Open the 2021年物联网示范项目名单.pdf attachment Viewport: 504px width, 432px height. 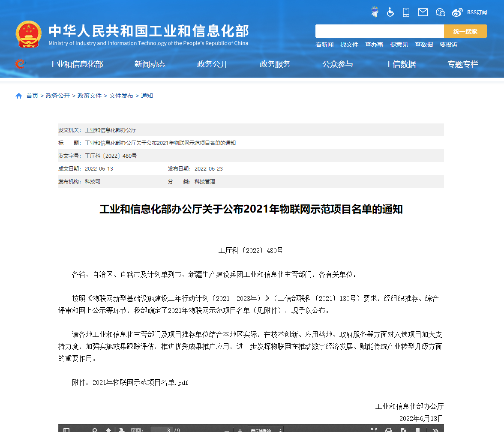click(140, 382)
